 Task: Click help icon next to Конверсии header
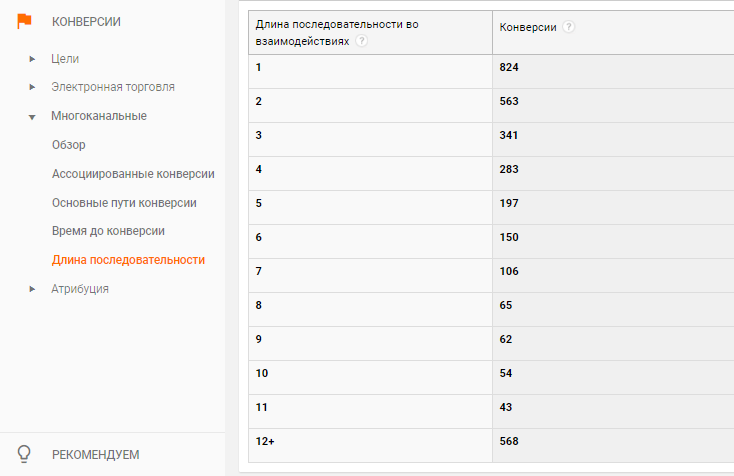tap(568, 27)
